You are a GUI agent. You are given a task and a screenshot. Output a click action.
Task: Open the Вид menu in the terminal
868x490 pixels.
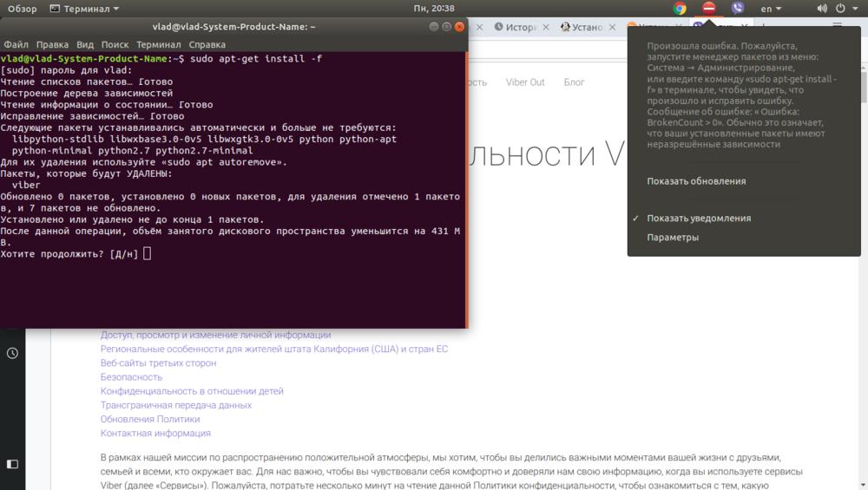coord(85,45)
